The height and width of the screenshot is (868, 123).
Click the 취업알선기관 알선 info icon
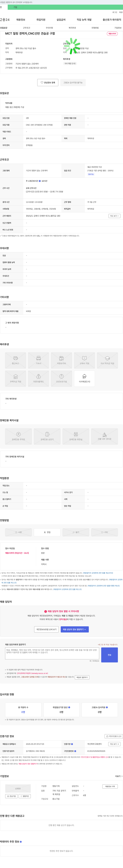pos(69,707)
